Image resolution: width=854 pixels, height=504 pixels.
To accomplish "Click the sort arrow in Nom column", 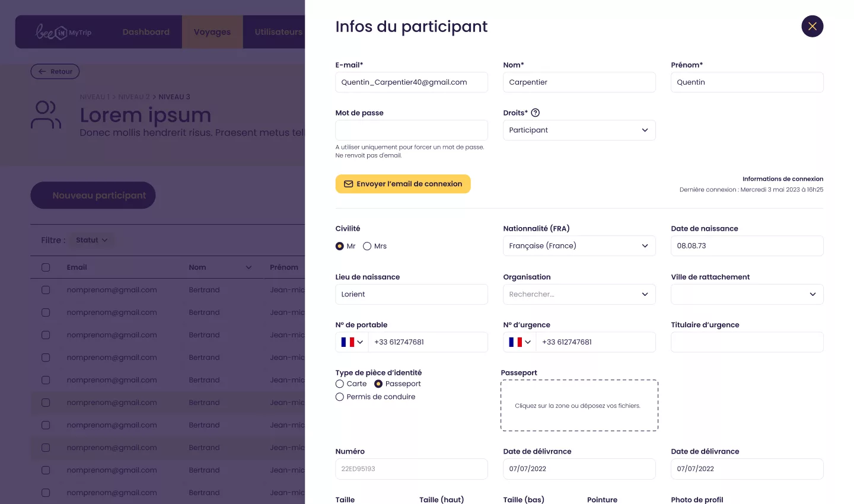I will tap(248, 267).
